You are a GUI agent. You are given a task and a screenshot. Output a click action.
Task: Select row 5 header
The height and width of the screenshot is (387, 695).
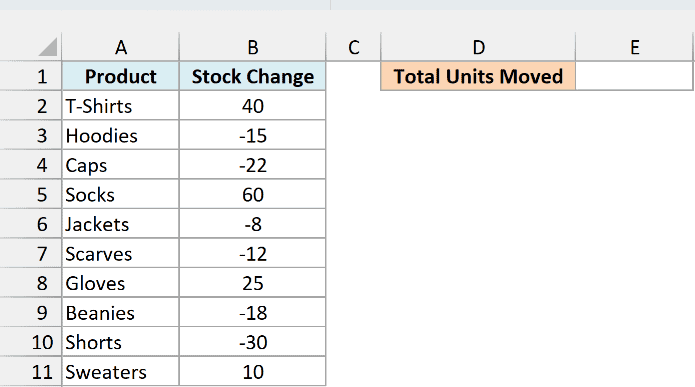31,194
